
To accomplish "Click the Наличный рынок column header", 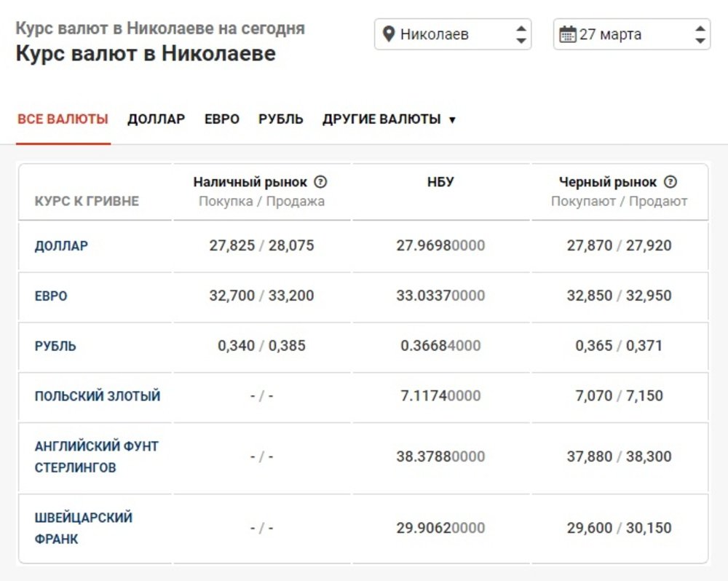I will pos(250,182).
